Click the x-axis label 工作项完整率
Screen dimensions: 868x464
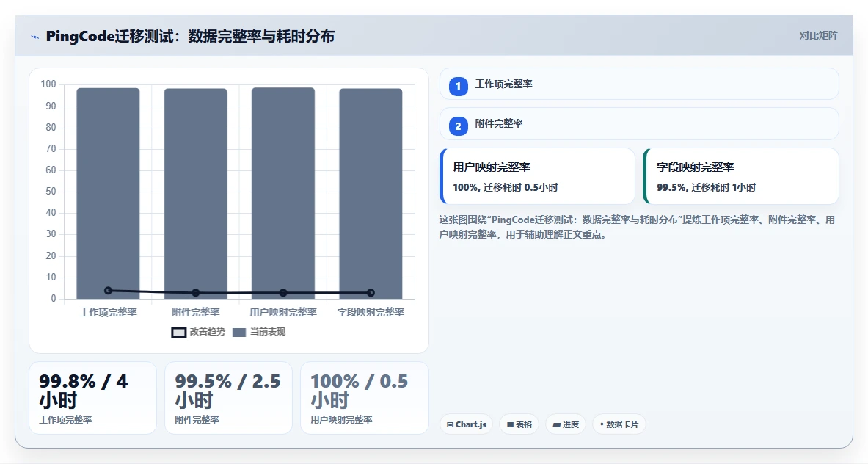click(108, 312)
